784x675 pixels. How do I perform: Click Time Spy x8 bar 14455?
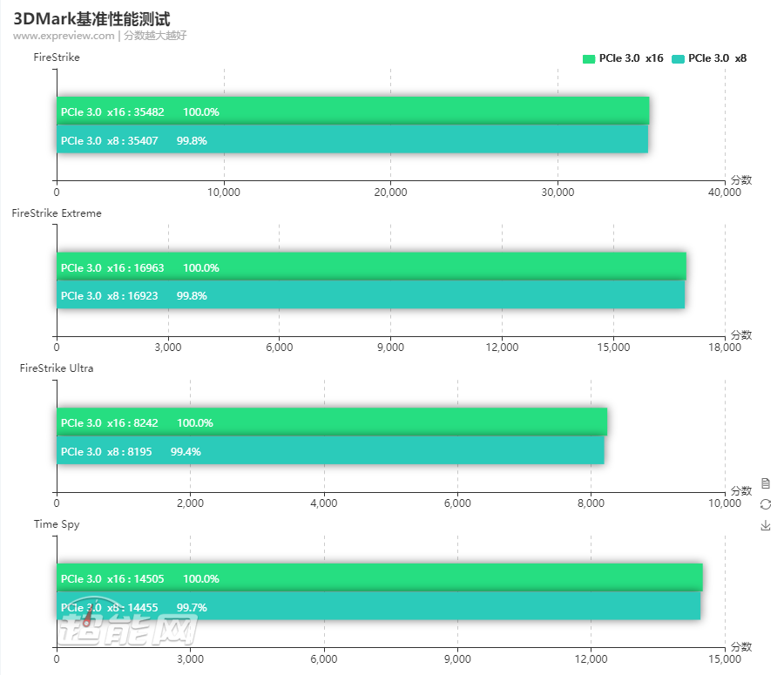379,606
